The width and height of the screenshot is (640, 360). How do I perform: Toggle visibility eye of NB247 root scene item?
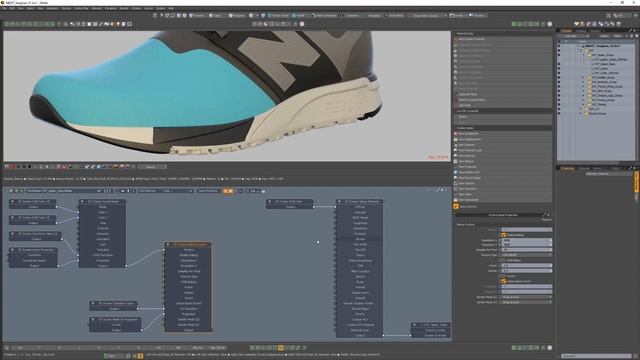(x=559, y=46)
